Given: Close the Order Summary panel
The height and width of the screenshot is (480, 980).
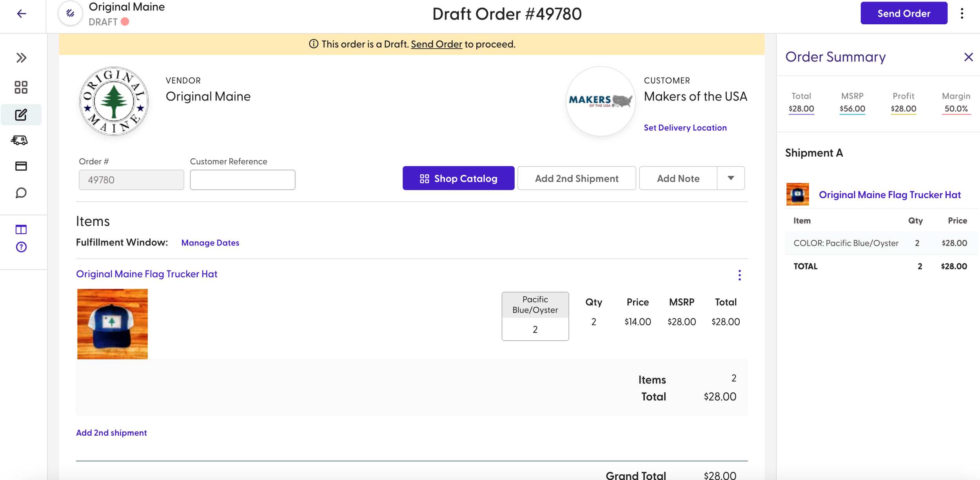Looking at the screenshot, I should pos(968,57).
